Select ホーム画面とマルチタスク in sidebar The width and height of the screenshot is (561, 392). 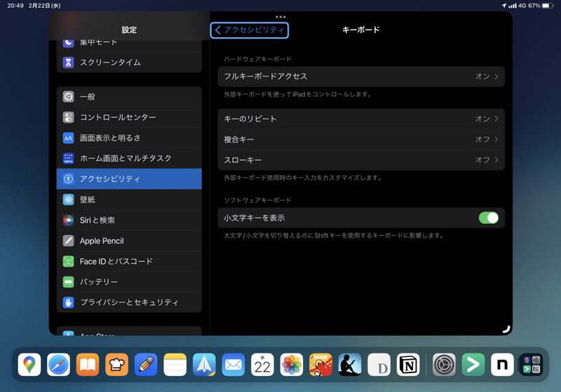[x=129, y=158]
